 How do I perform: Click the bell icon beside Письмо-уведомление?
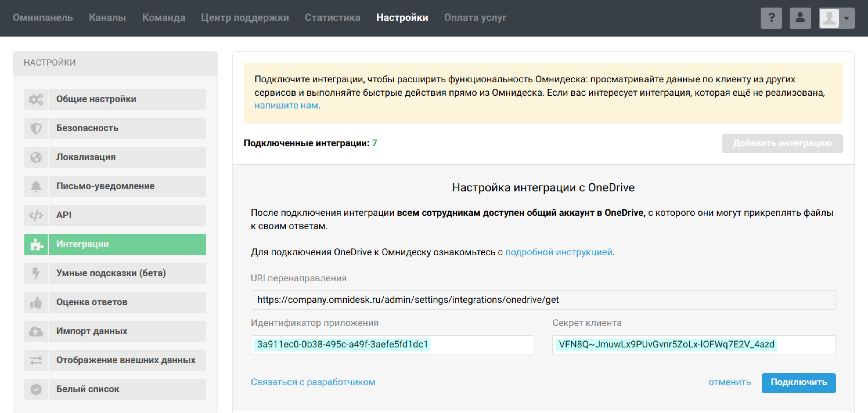point(36,186)
